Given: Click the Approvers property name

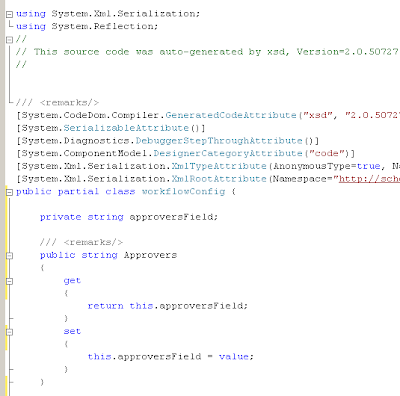Looking at the screenshot, I should 150,255.
